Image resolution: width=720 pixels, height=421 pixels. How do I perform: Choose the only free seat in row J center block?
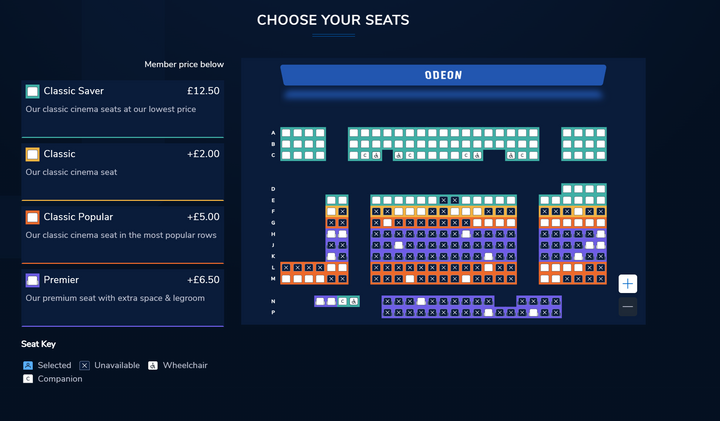[399, 245]
